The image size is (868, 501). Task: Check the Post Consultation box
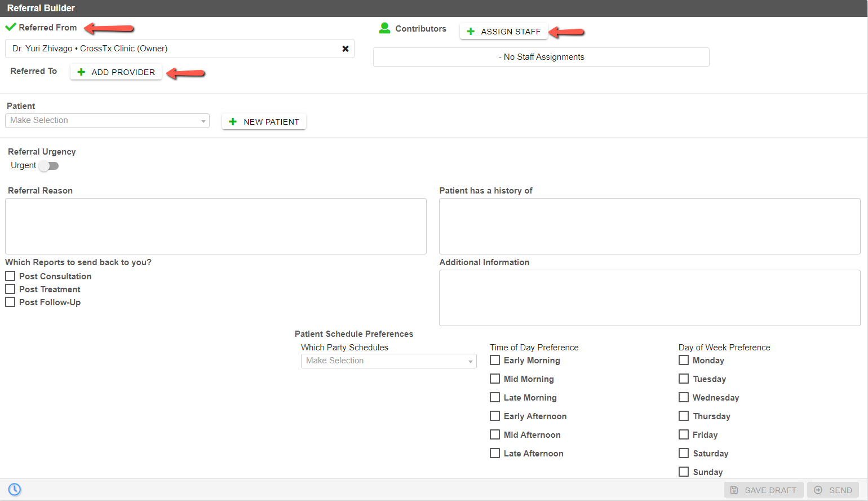pyautogui.click(x=10, y=276)
